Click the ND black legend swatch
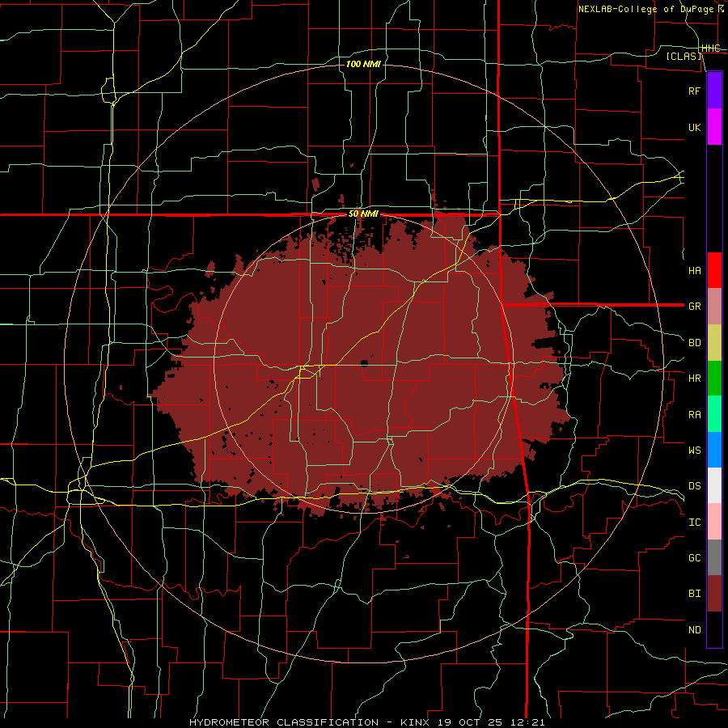 pyautogui.click(x=714, y=629)
